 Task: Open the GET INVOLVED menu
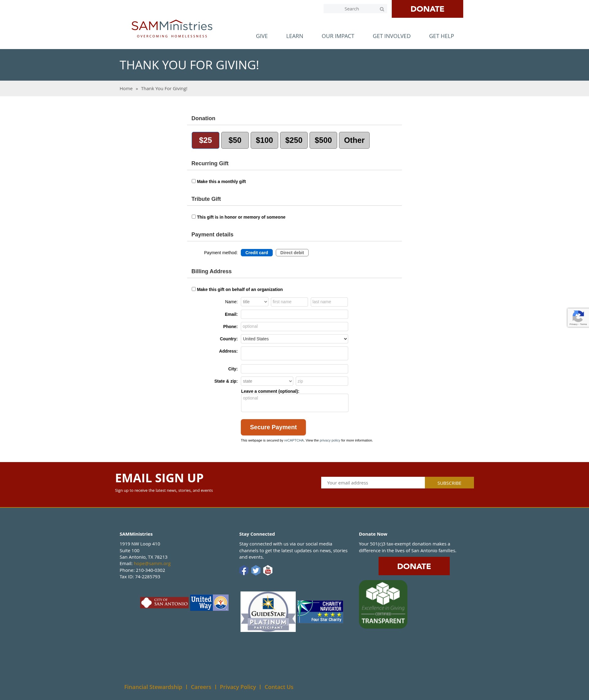[x=391, y=36]
